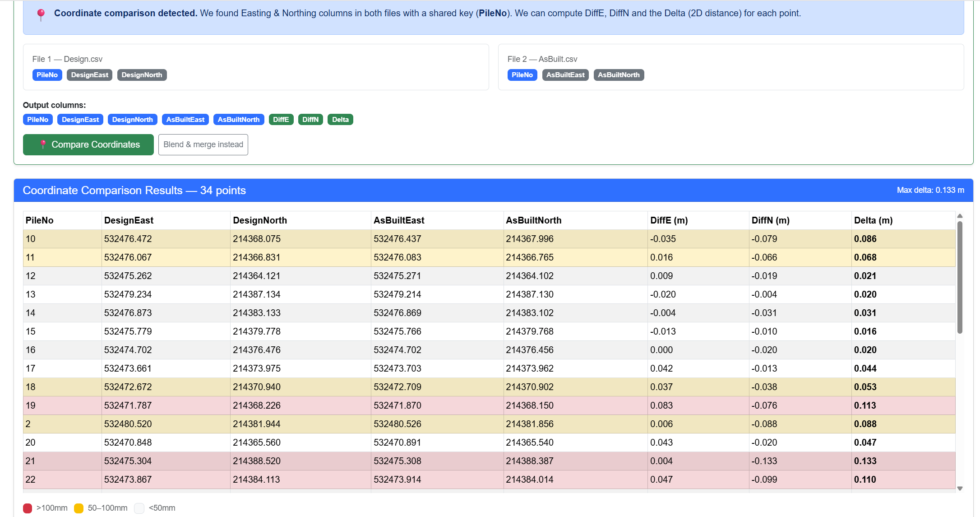Click Blend & merge instead button
The height and width of the screenshot is (517, 980).
(x=203, y=144)
